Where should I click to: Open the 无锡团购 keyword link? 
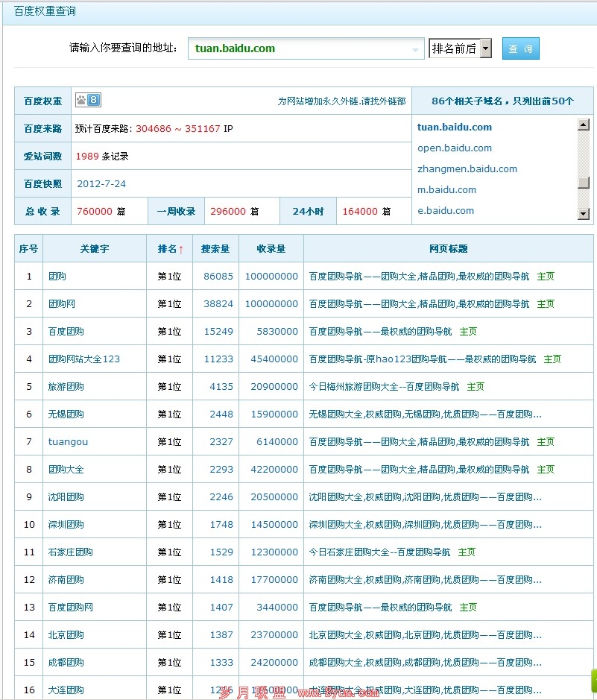pos(66,414)
